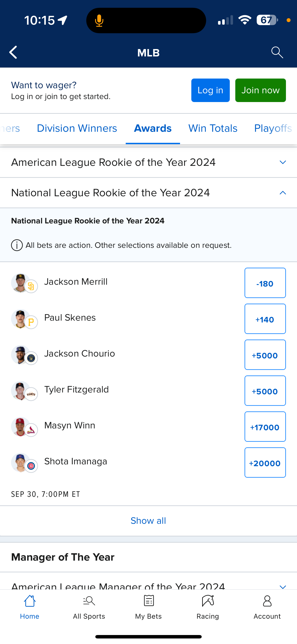Image resolution: width=297 pixels, height=644 pixels.
Task: Select Jackson Merrill -180 odds
Action: (265, 283)
